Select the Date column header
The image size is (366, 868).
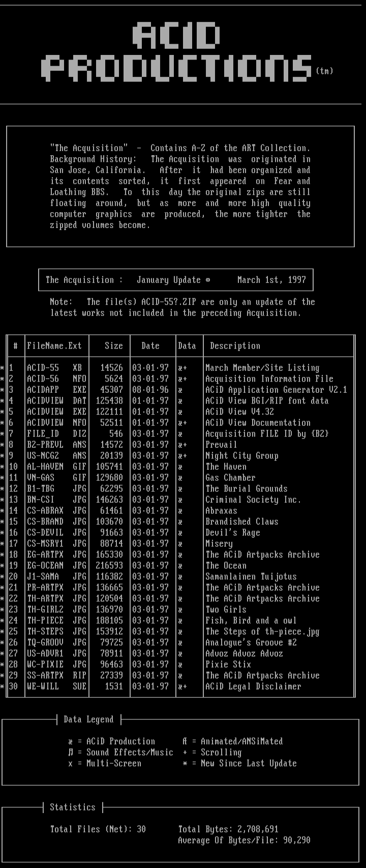click(x=150, y=346)
